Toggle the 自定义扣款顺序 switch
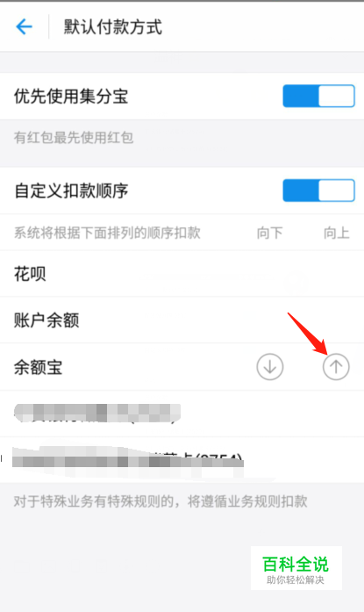 coord(318,191)
